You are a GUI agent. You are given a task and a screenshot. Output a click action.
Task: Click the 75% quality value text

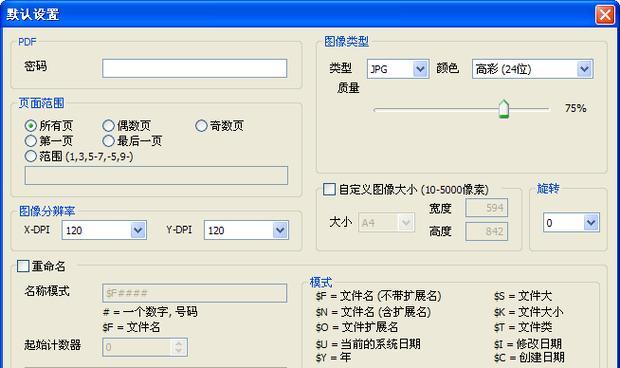575,108
